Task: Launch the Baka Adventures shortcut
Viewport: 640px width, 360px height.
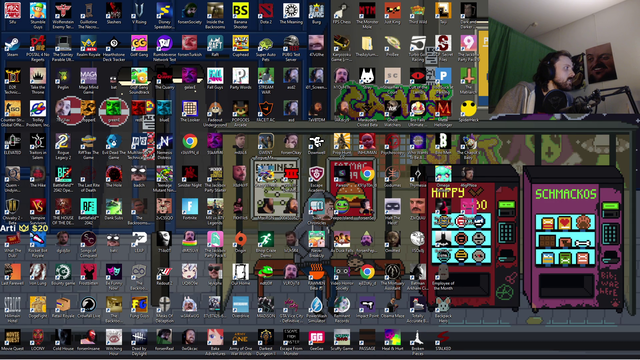Action: [215, 337]
